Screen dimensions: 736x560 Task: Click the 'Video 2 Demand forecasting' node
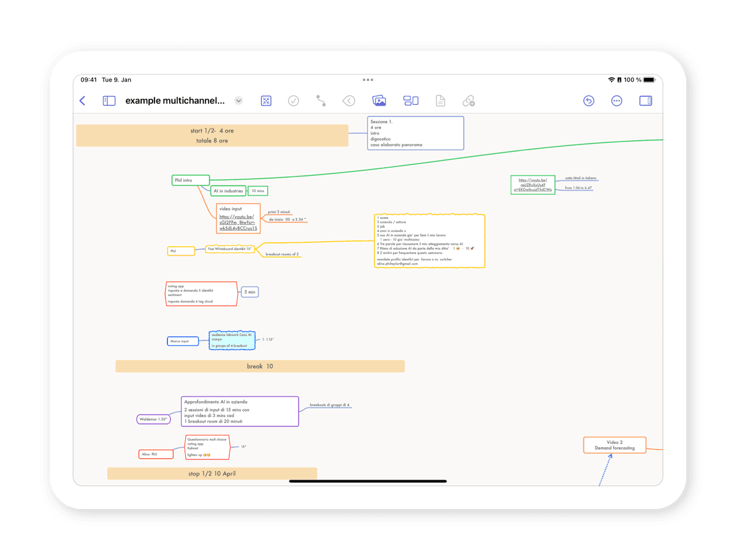point(614,445)
